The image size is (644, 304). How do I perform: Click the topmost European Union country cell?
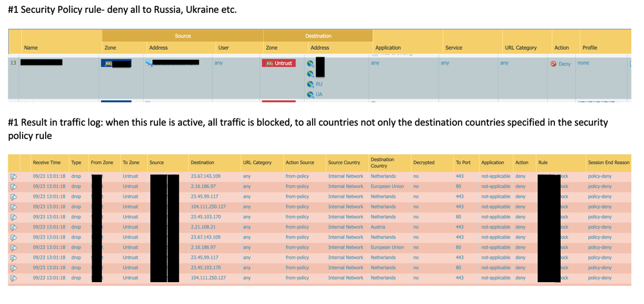tap(387, 187)
